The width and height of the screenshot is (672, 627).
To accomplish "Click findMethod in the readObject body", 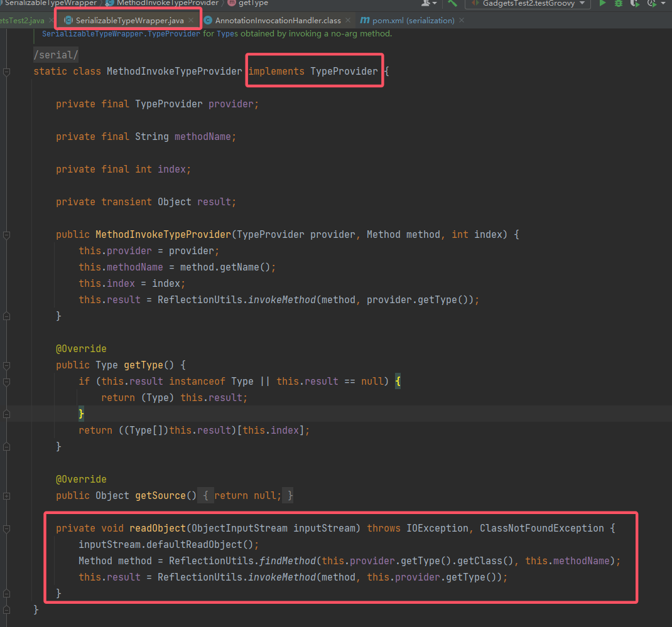I will coord(288,561).
